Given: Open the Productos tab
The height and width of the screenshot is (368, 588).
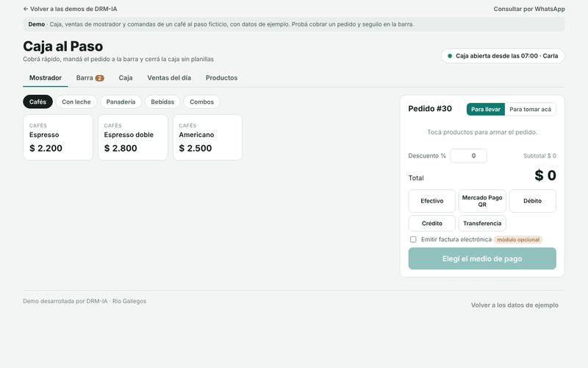Looking at the screenshot, I should (x=222, y=78).
